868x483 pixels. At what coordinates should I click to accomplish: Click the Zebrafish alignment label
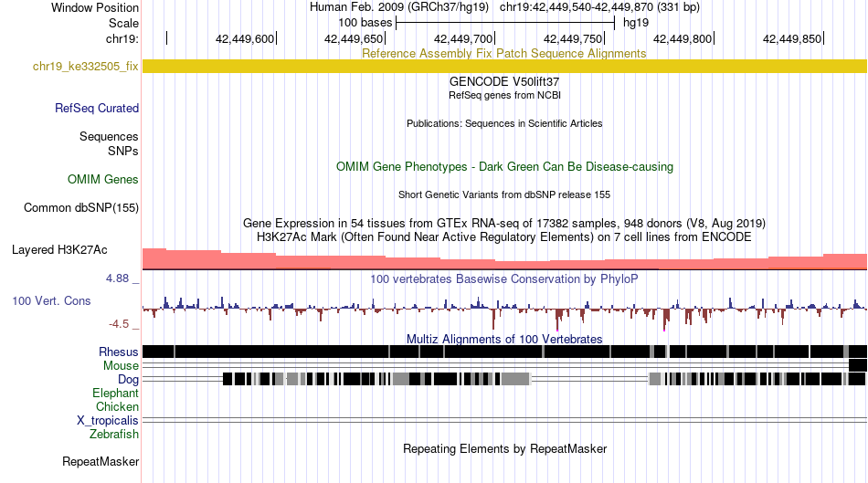(x=114, y=434)
